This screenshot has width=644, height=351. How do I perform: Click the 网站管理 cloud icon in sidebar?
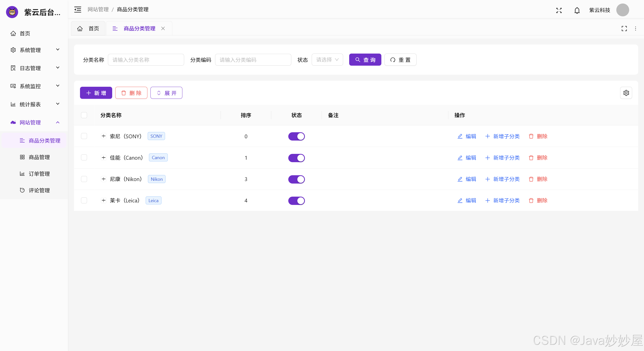[13, 122]
